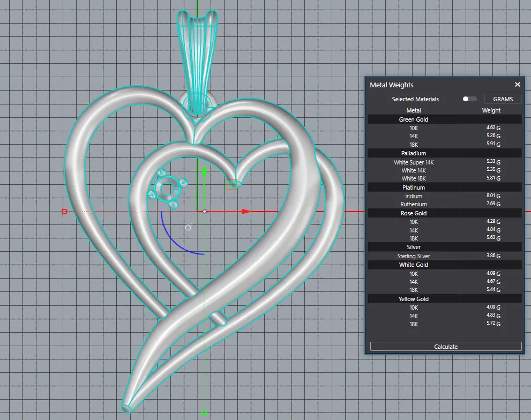Click red square handle at X-axis left end

pos(64,212)
